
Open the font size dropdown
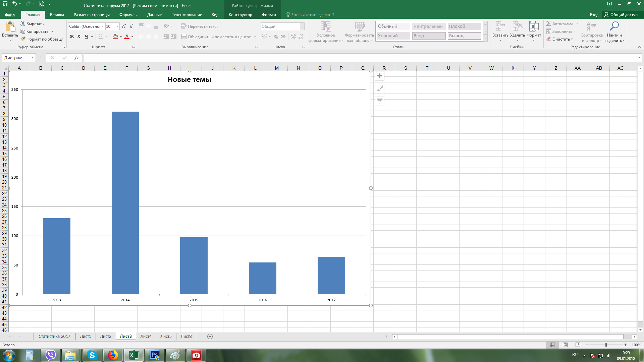[117, 26]
